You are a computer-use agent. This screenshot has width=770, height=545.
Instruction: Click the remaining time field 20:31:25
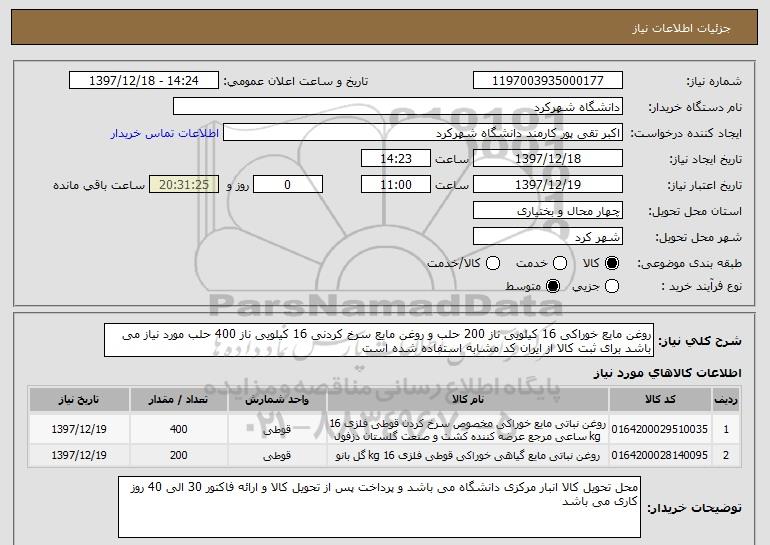[x=184, y=185]
